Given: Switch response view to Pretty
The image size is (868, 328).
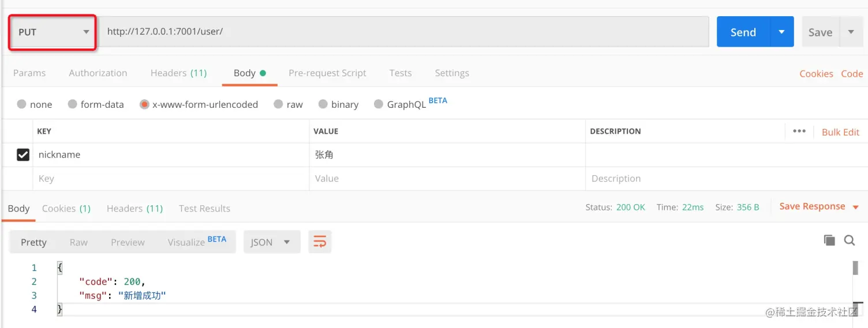Looking at the screenshot, I should tap(33, 242).
